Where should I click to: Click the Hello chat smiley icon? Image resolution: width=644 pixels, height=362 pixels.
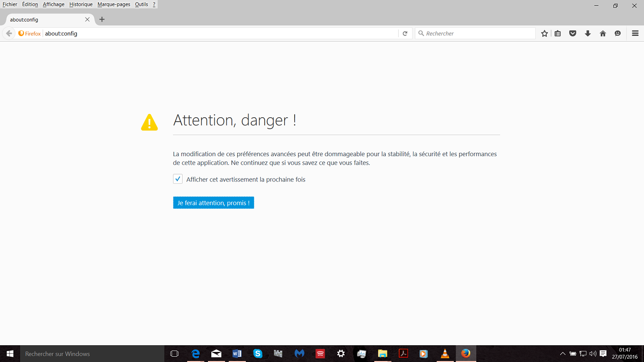(x=618, y=34)
